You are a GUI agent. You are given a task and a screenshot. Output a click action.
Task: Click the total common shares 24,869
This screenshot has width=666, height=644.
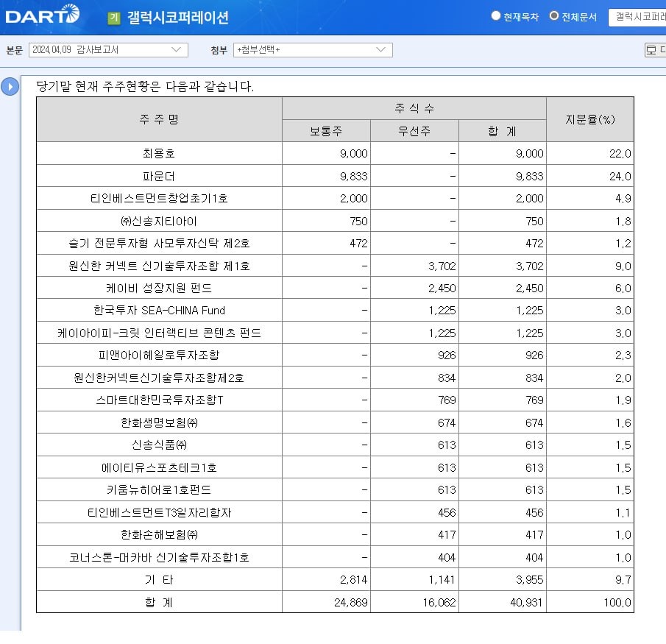click(350, 602)
